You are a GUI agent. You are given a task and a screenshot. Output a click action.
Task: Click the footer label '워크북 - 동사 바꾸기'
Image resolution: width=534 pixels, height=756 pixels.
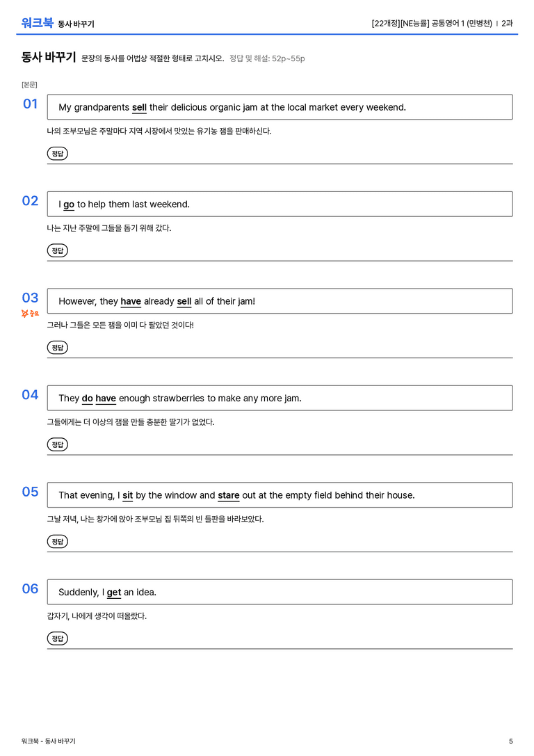pyautogui.click(x=48, y=741)
